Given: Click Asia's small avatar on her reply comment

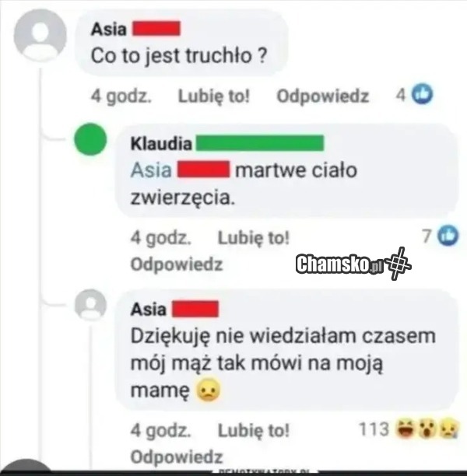Looking at the screenshot, I should (90, 305).
